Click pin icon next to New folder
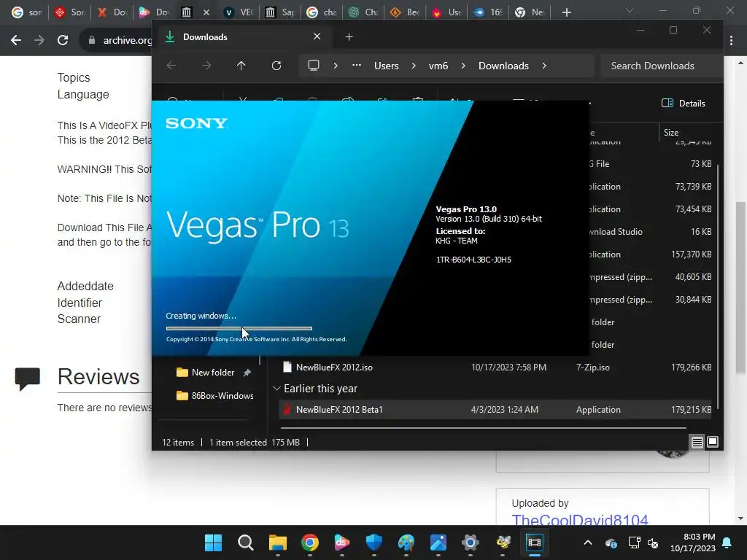This screenshot has width=747, height=560. point(247,373)
